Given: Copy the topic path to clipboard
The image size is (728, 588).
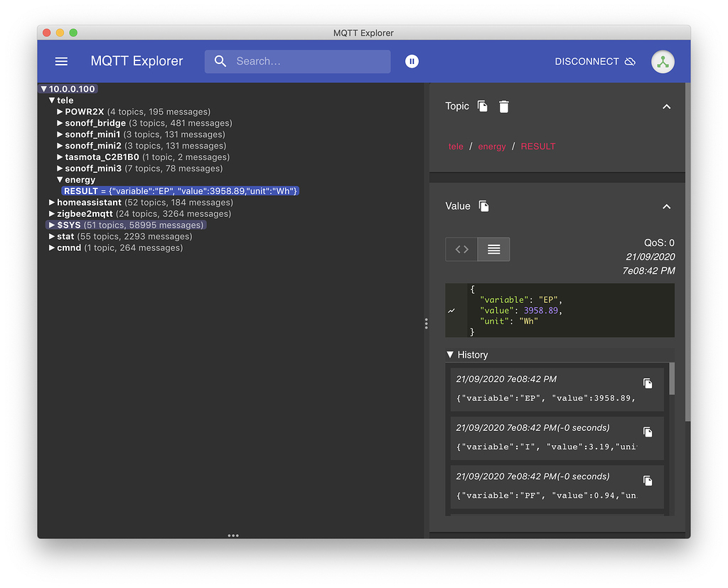Looking at the screenshot, I should click(483, 107).
